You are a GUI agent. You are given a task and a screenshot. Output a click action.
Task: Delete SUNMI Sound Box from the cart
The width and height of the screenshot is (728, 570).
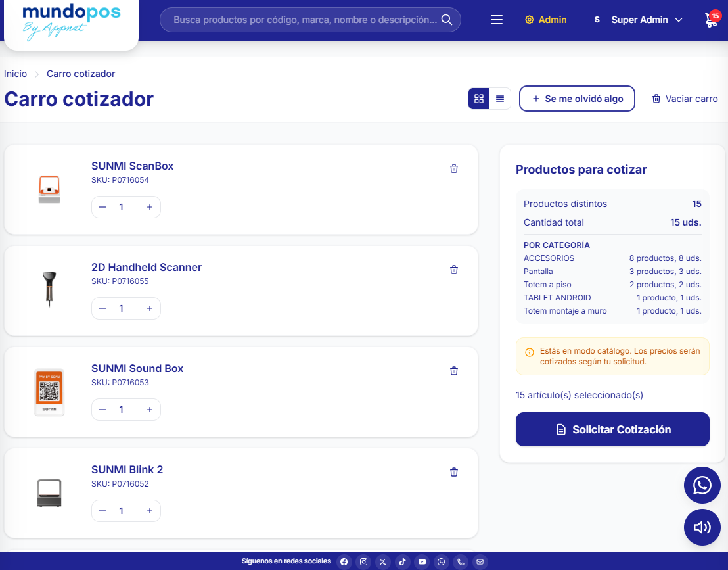point(454,371)
